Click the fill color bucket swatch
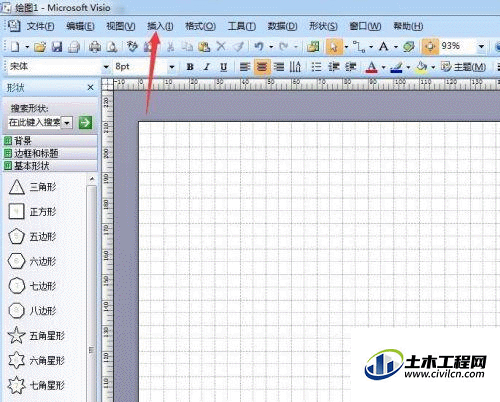 [421, 67]
